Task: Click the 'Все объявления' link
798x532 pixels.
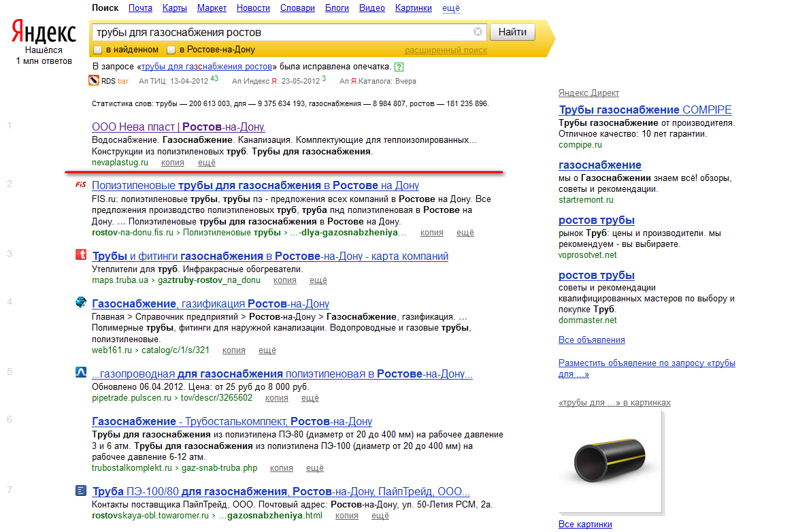Action: pyautogui.click(x=592, y=340)
